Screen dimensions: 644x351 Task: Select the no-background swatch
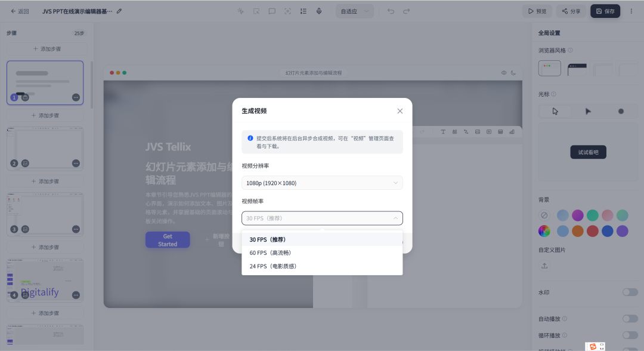(x=544, y=215)
